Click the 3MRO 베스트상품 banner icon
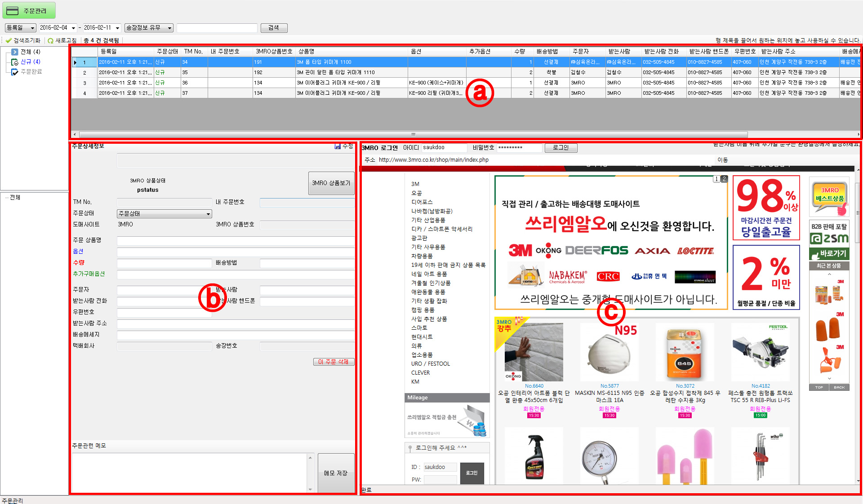Screen dimensions: 863x504 click(x=829, y=197)
